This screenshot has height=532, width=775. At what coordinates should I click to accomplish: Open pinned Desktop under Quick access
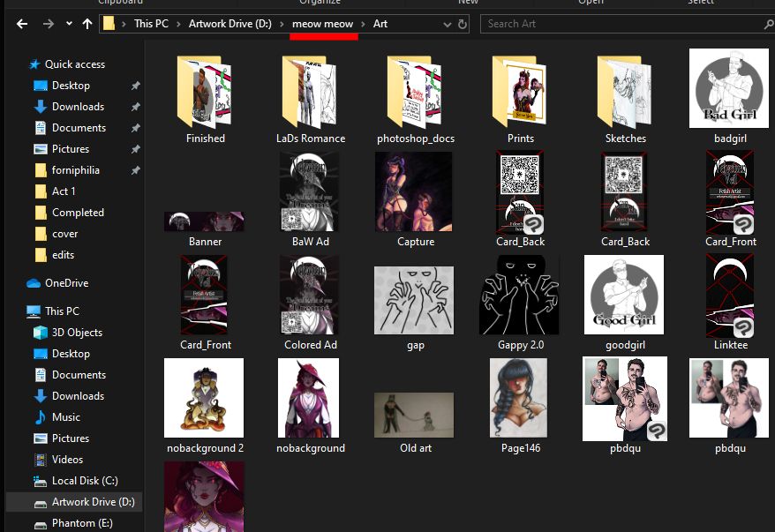tap(71, 86)
